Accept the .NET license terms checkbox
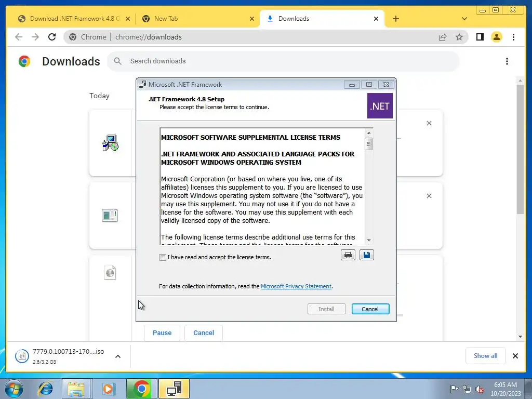532x399 pixels. (x=163, y=257)
